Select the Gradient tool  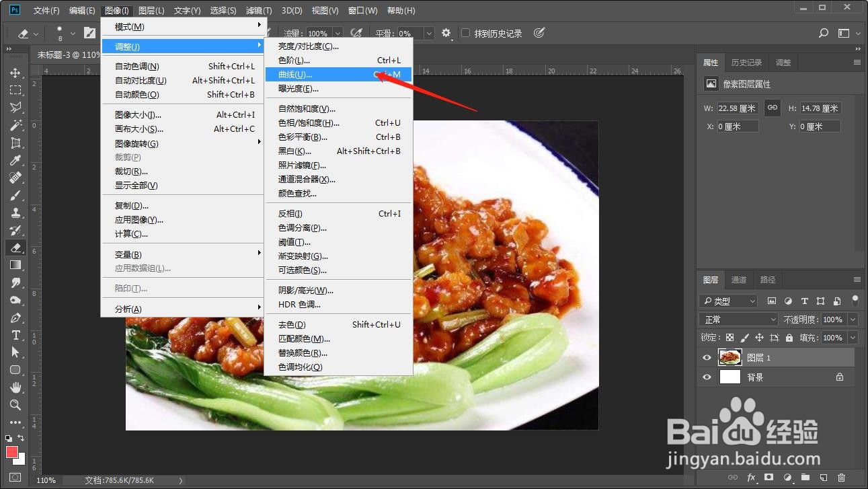(x=16, y=265)
